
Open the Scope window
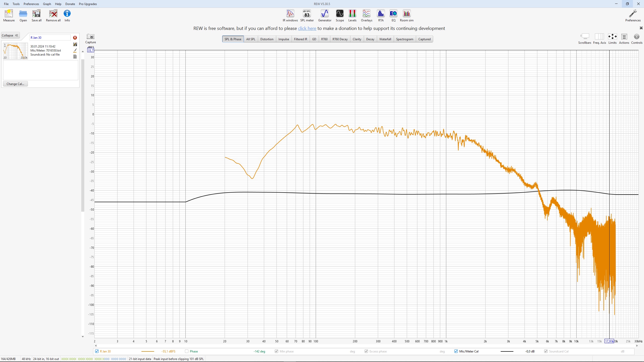[340, 16]
